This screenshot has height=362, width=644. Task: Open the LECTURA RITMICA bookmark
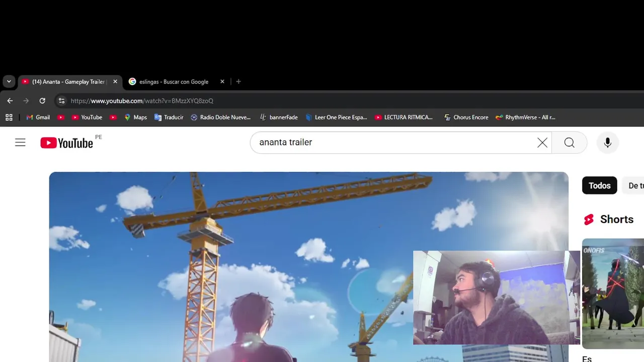[x=404, y=117]
